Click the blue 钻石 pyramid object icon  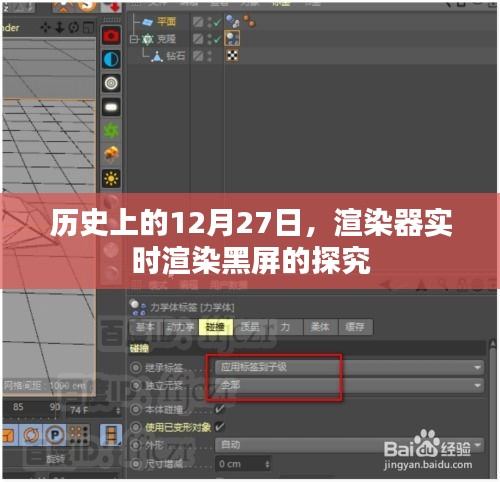[157, 56]
